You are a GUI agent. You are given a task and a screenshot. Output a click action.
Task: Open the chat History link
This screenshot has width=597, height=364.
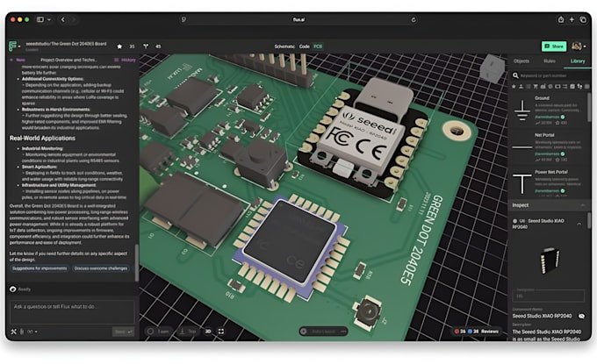click(126, 61)
